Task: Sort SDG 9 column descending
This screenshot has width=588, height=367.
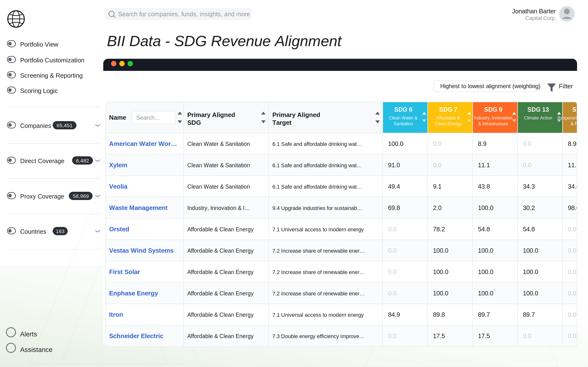Action: click(514, 121)
